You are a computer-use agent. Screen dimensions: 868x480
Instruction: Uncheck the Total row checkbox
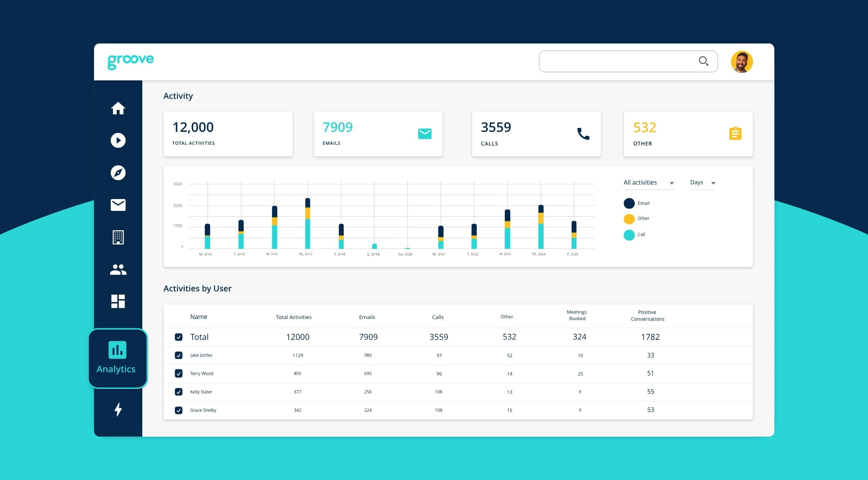(x=179, y=337)
